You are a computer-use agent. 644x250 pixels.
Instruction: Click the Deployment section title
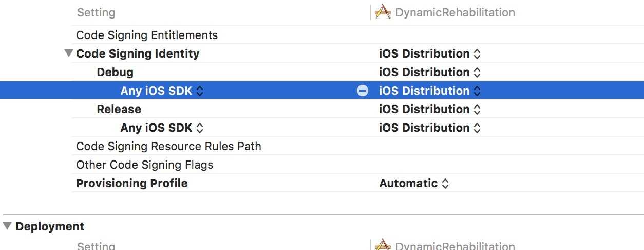point(50,226)
